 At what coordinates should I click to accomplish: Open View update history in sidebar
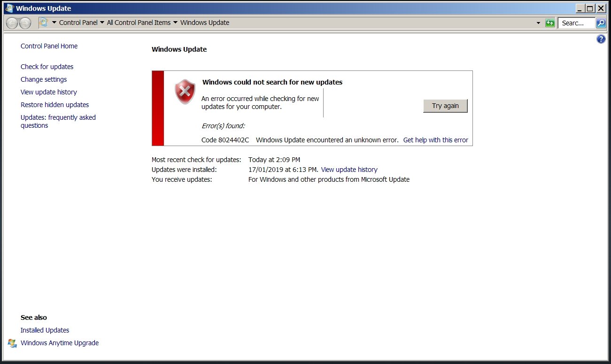click(x=49, y=92)
